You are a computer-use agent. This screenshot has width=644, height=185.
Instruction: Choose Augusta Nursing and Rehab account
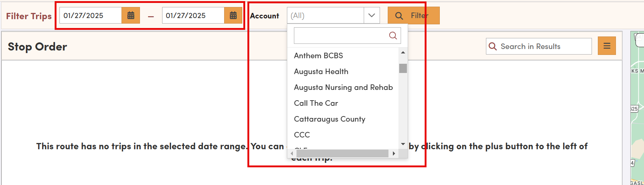coord(343,87)
